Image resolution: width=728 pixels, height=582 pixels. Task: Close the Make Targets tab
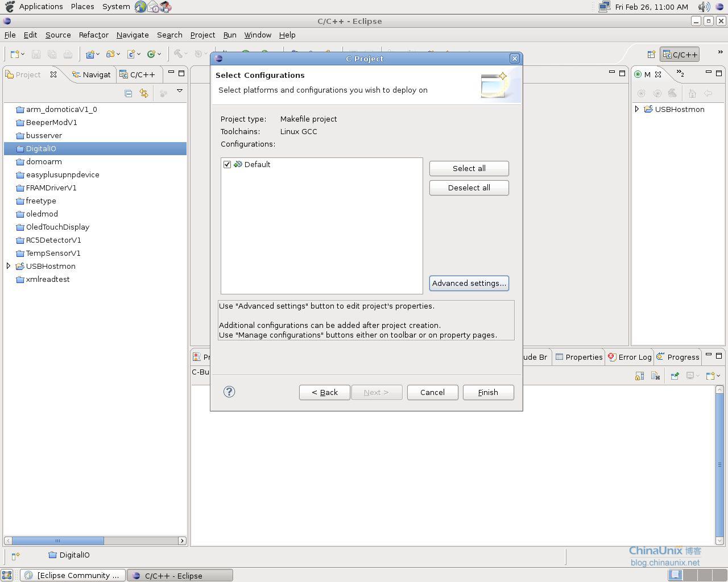point(658,74)
